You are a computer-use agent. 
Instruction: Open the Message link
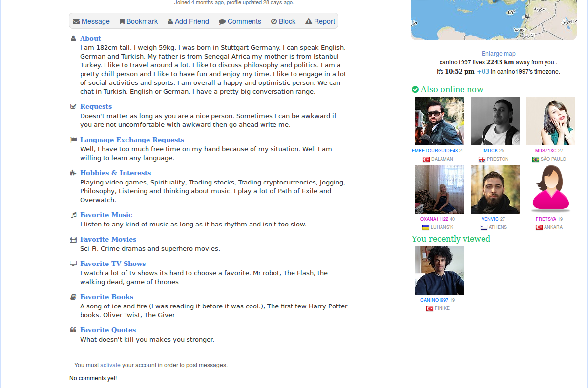pyautogui.click(x=96, y=21)
